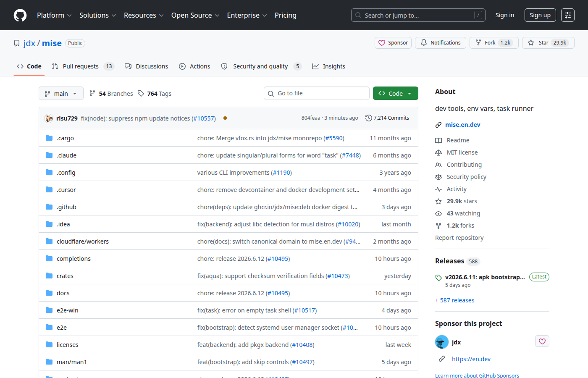The width and height of the screenshot is (588, 378).
Task: Check the commit status dot indicator
Action: pyautogui.click(x=225, y=118)
